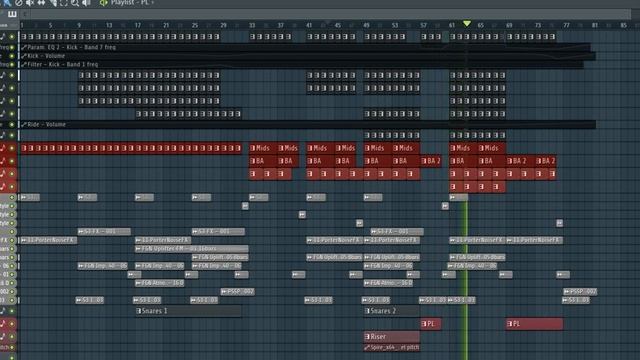Select the FGN Uplifter 4 M 16bars clip
Screen dimensions: 640x360
pos(191,249)
